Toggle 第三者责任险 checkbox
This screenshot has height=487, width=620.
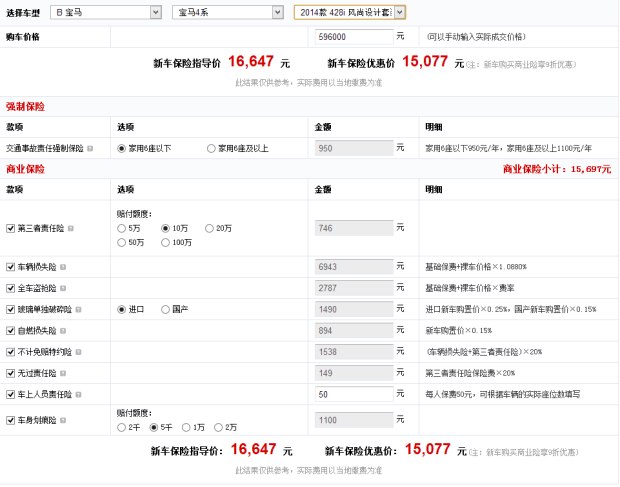[11, 228]
